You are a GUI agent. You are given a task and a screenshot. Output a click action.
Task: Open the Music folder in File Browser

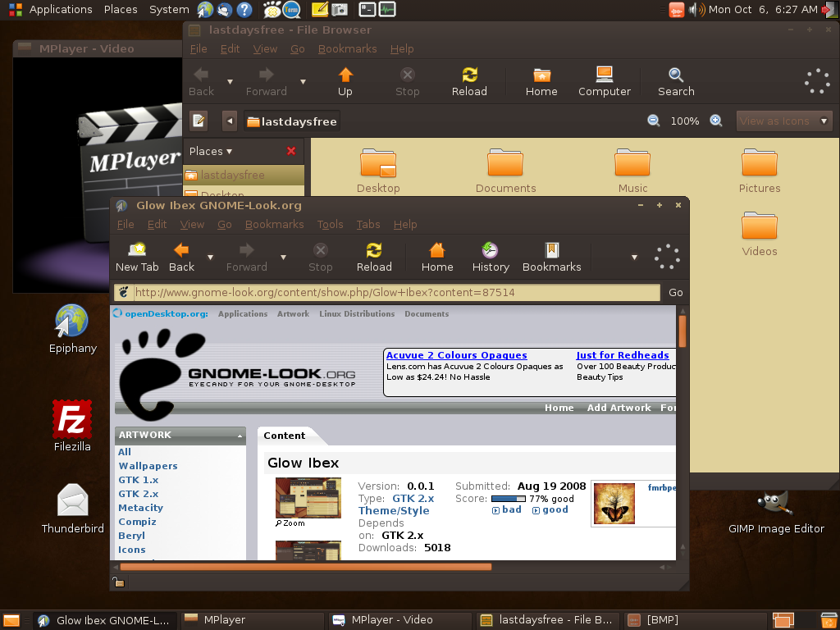pos(632,171)
